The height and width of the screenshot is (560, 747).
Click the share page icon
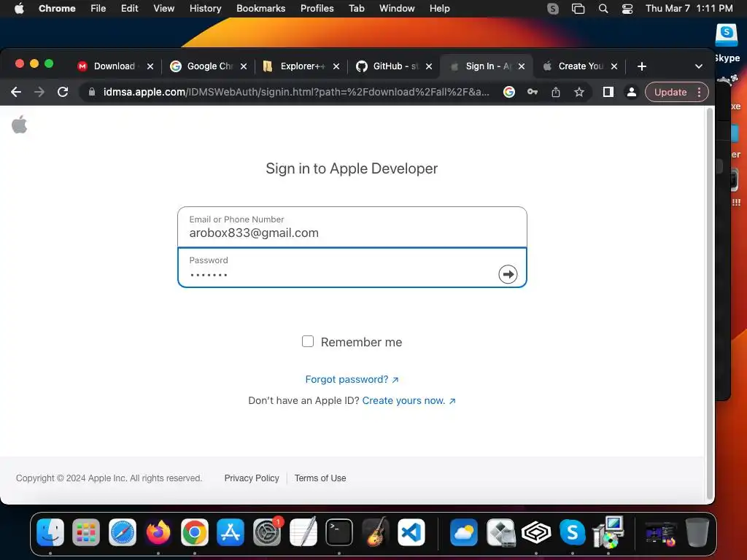point(555,92)
